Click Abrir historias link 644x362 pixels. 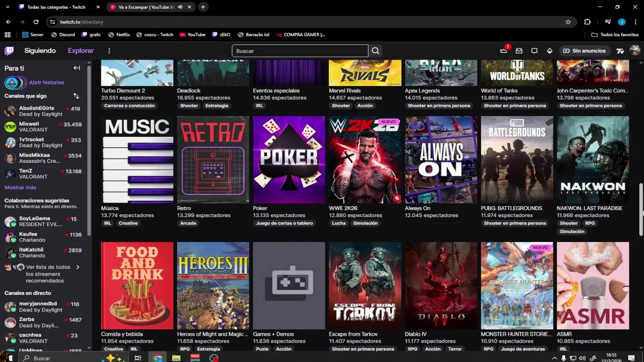tap(46, 82)
